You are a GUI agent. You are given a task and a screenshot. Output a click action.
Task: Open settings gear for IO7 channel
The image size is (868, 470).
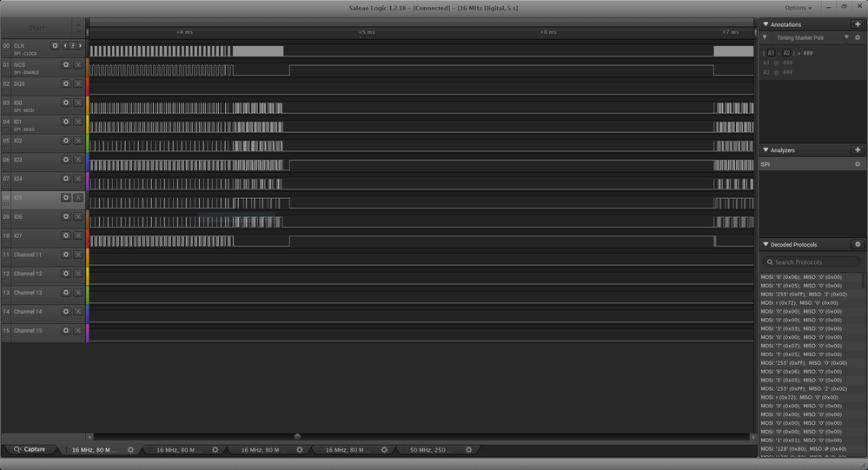(x=66, y=235)
